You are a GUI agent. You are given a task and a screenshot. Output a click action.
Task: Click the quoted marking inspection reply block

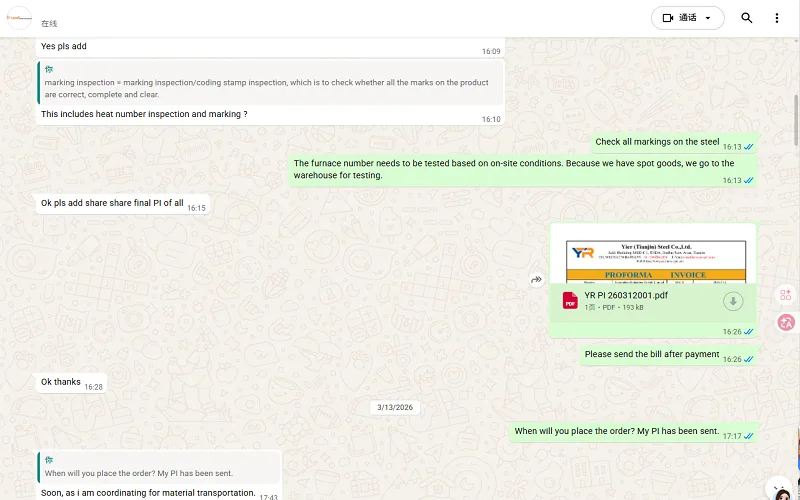point(271,83)
